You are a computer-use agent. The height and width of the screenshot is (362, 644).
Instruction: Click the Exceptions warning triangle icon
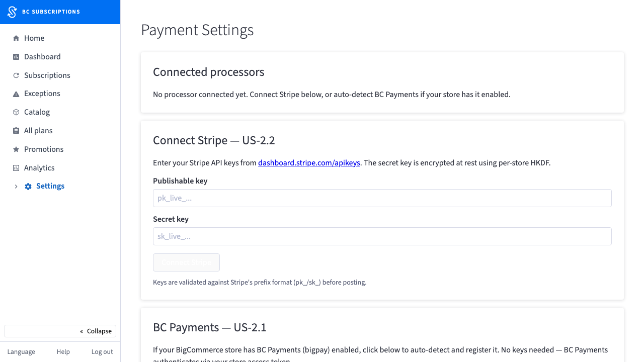[16, 94]
